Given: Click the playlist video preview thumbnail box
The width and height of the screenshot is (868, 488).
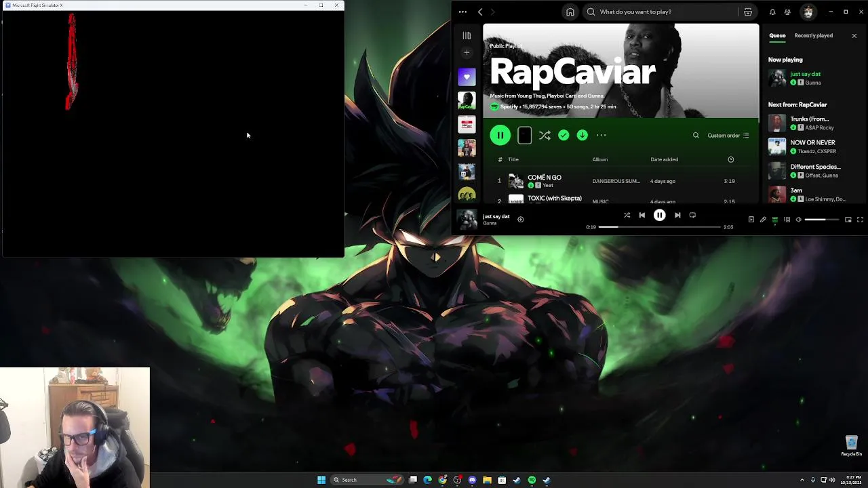Looking at the screenshot, I should click(524, 136).
